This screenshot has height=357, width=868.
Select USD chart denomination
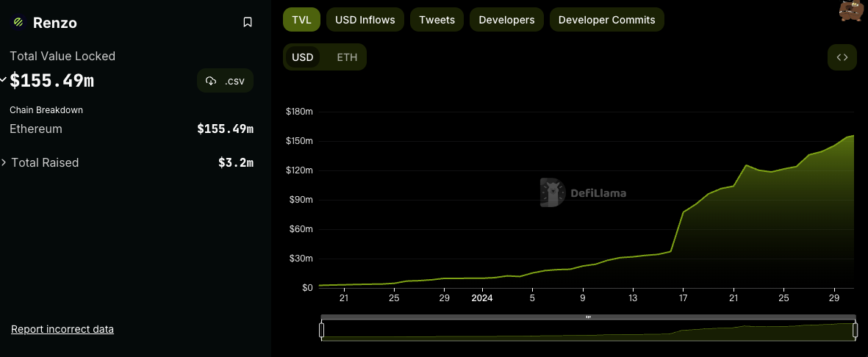pyautogui.click(x=302, y=57)
